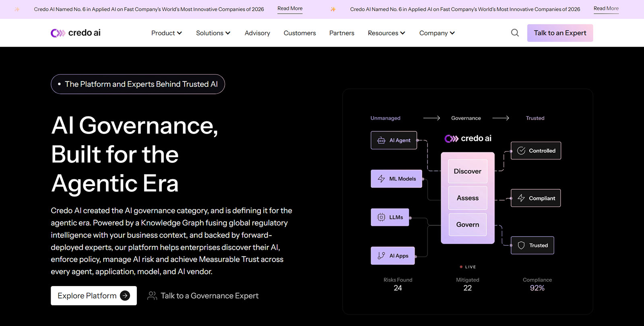Click the second Read More link
644x326 pixels.
coord(606,9)
